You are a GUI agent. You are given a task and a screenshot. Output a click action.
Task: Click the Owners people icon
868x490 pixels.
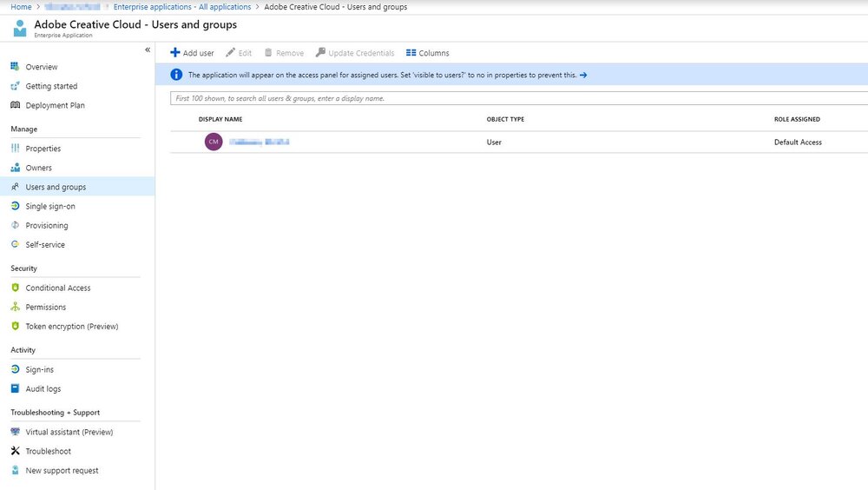tap(15, 168)
